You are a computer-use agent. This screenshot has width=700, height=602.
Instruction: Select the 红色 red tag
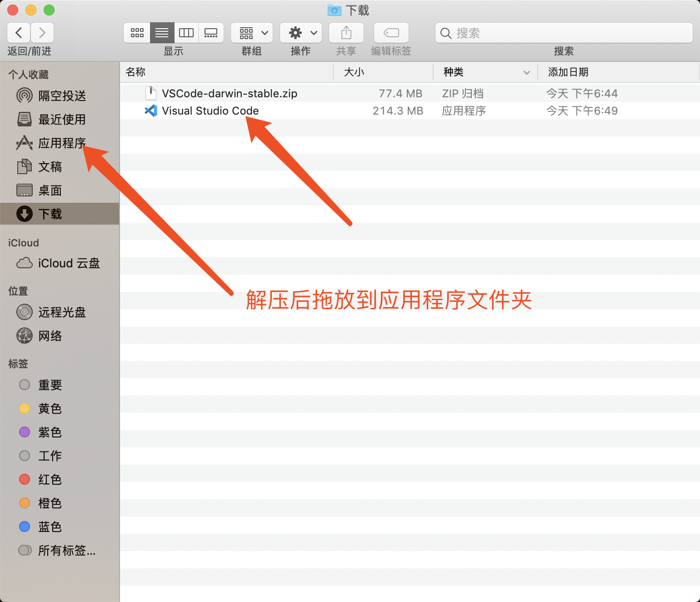point(60,479)
